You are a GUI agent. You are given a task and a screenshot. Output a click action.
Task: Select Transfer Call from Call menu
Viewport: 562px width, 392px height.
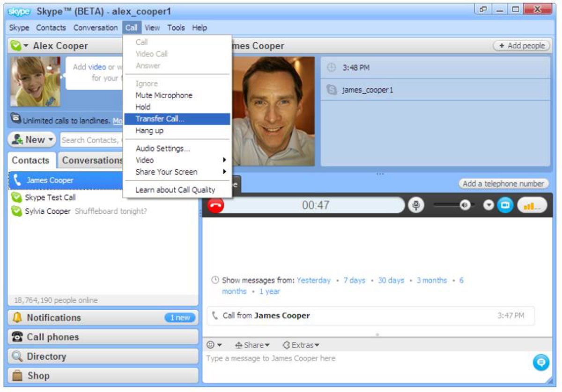click(160, 119)
